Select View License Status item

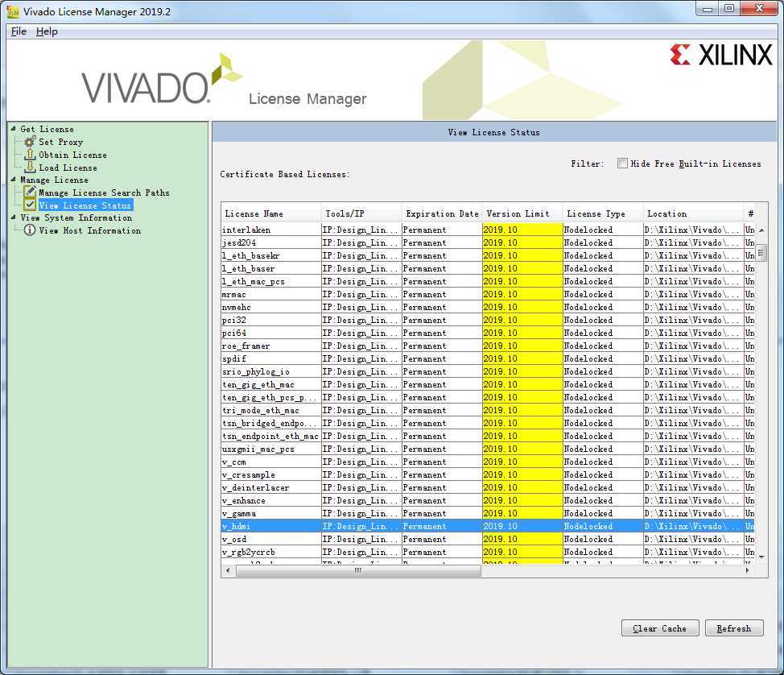pyautogui.click(x=85, y=205)
